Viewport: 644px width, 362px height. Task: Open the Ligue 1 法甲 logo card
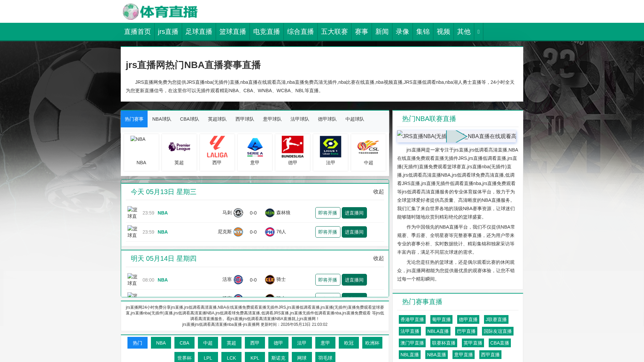click(x=330, y=153)
